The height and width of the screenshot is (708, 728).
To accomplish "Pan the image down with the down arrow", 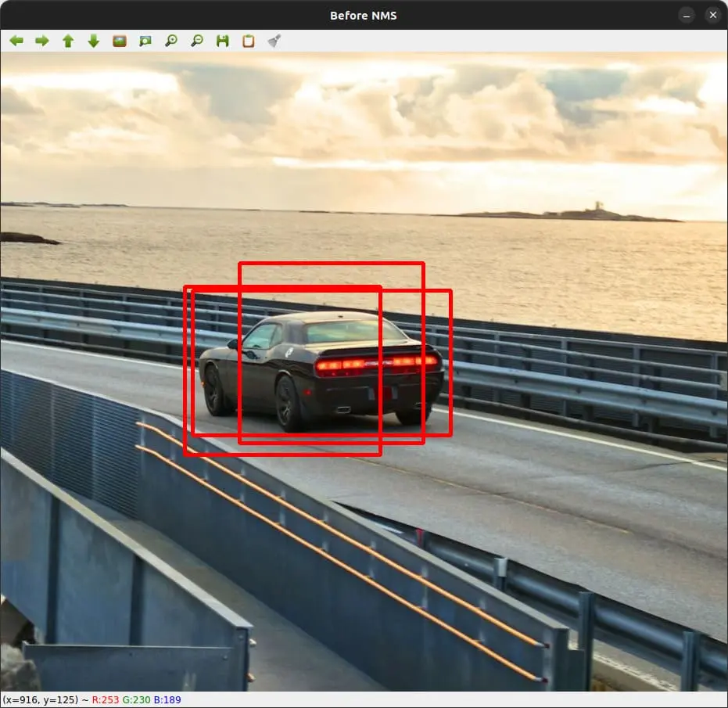I will 93,41.
